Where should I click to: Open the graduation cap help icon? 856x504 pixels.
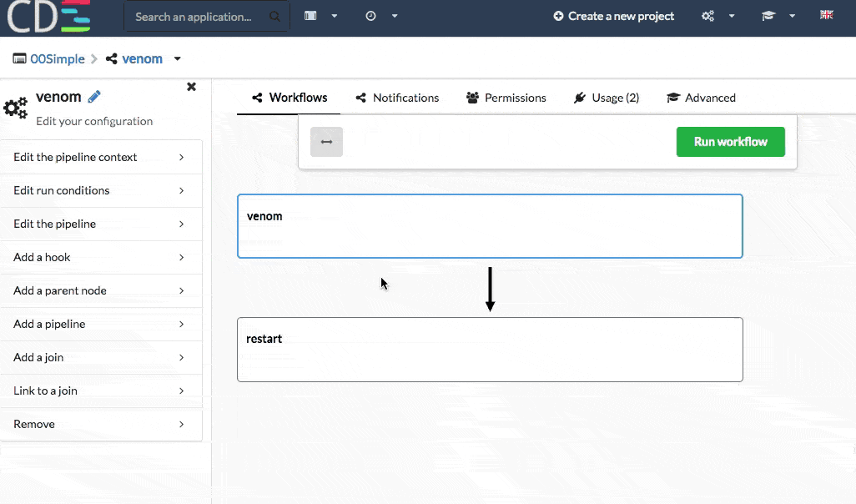click(x=768, y=16)
